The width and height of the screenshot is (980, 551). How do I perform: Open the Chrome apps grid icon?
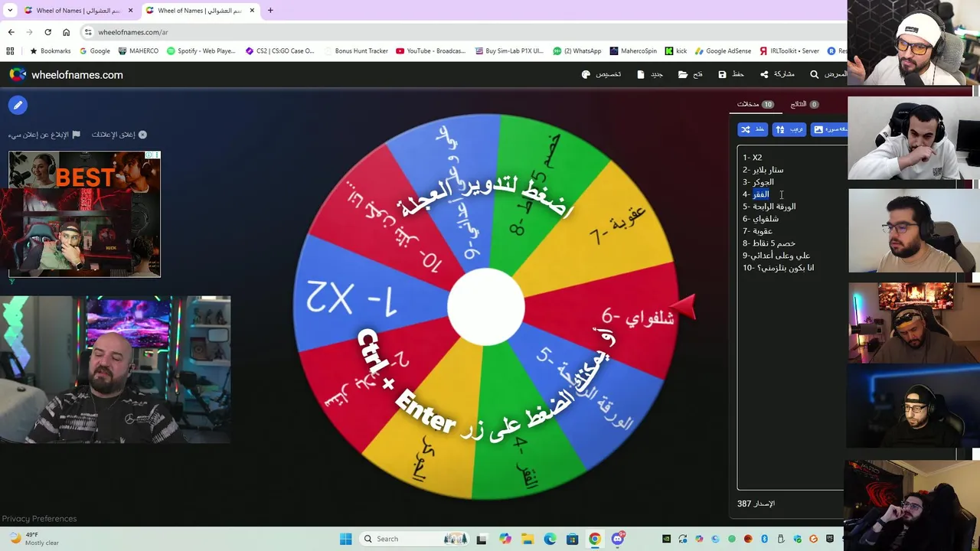(10, 51)
